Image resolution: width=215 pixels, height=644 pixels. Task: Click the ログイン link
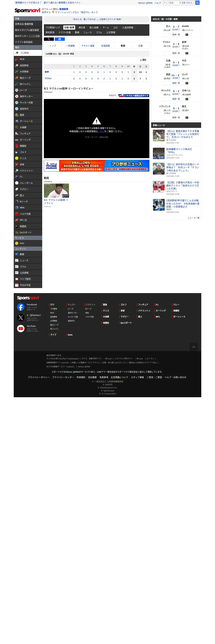46,12
